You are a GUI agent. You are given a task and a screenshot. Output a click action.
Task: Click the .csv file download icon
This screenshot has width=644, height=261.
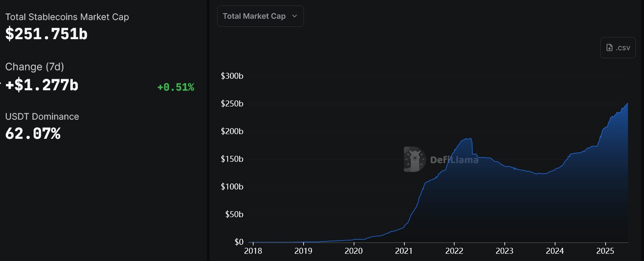[x=609, y=47]
